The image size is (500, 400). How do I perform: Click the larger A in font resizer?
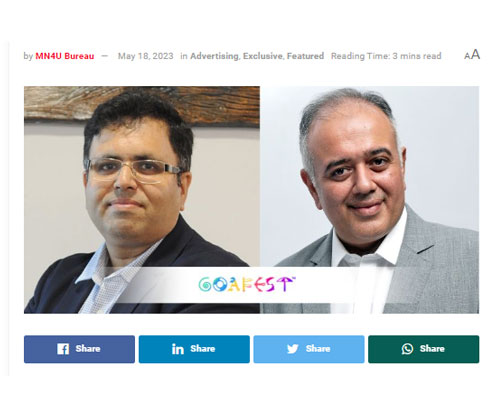(x=476, y=54)
